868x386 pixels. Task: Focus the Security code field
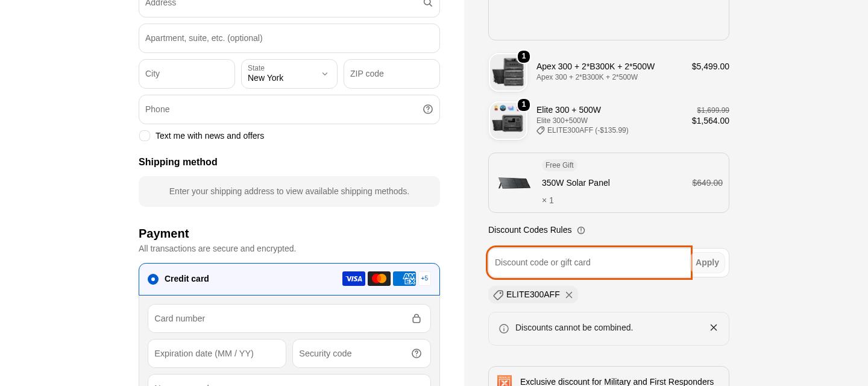tap(362, 353)
